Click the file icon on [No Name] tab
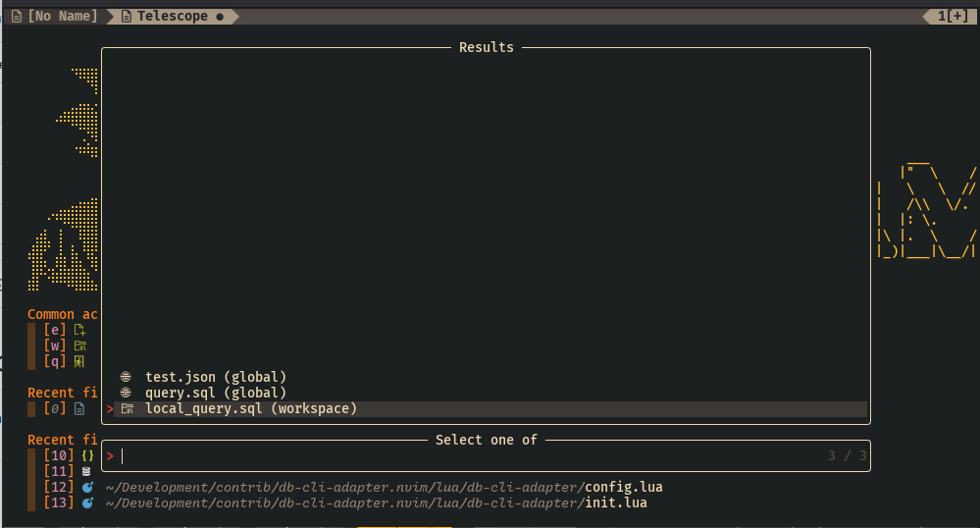This screenshot has width=980, height=528. pos(17,17)
